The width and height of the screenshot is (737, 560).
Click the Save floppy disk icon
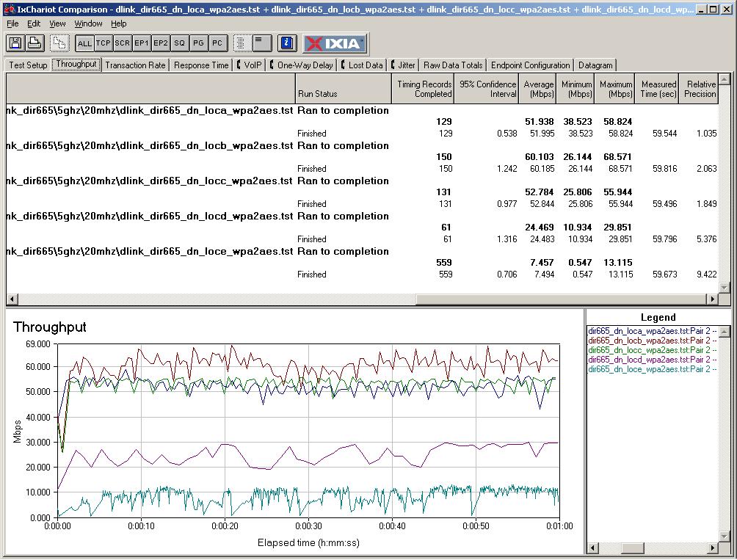pos(15,43)
